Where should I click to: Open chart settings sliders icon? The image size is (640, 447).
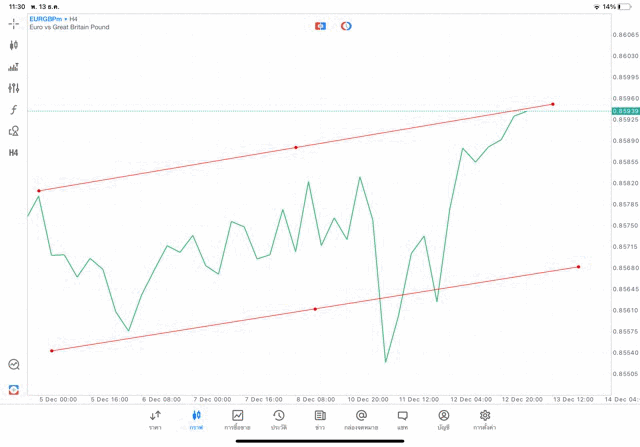[14, 88]
